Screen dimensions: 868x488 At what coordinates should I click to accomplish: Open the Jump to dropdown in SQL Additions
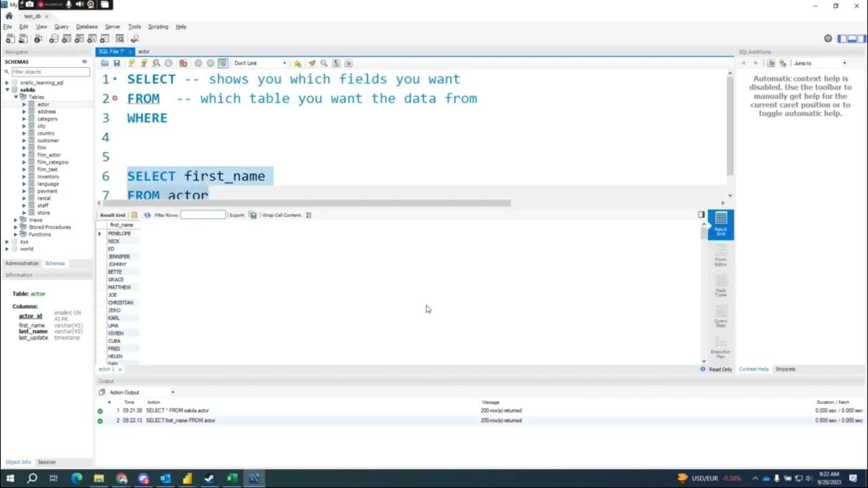click(820, 63)
